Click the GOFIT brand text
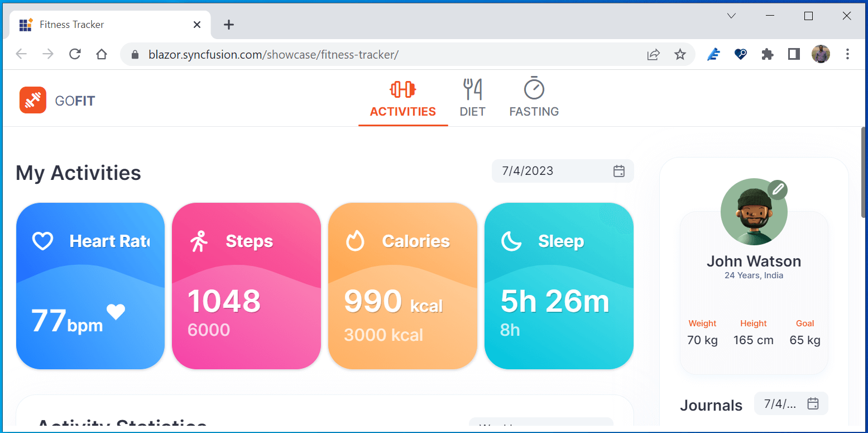The height and width of the screenshot is (433, 868). tap(75, 101)
